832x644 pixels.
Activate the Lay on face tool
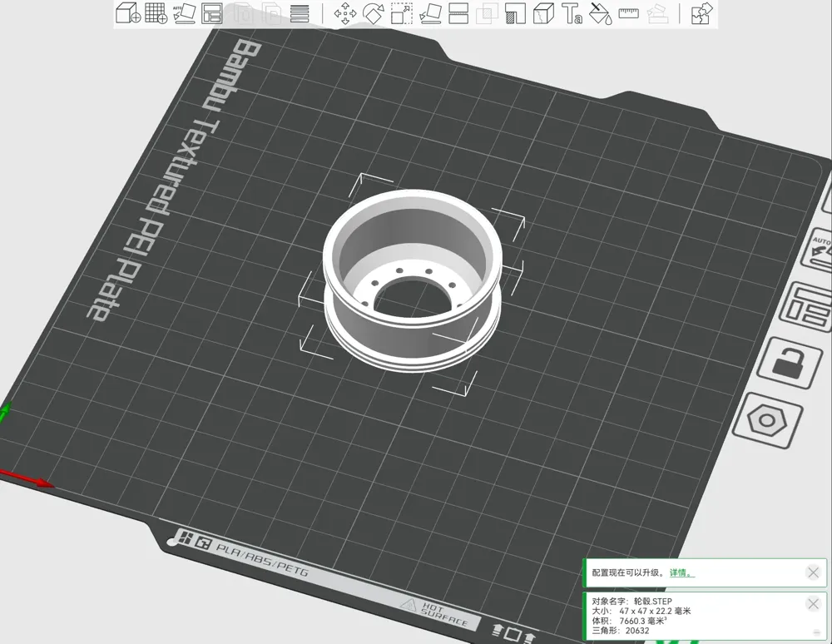click(430, 13)
